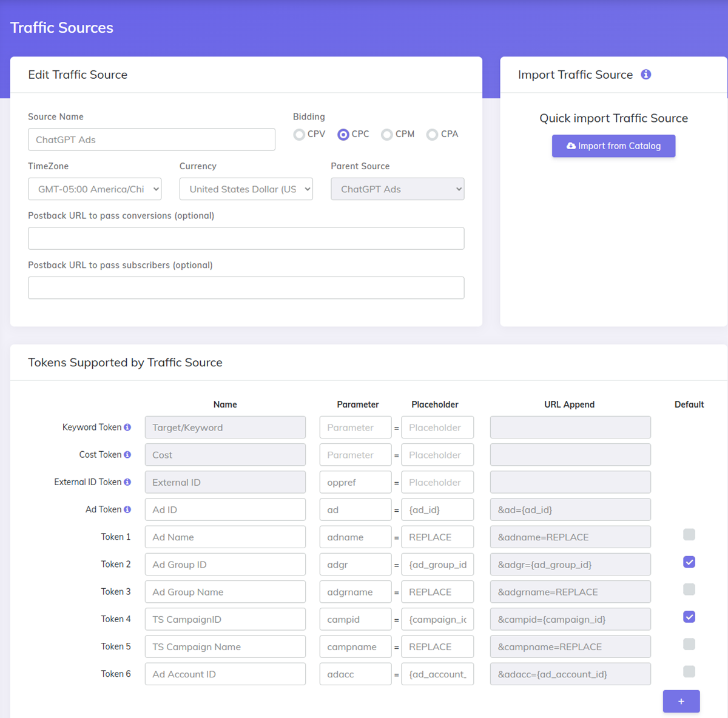Add a new token with the plus button
Image resolution: width=728 pixels, height=718 pixels.
681,702
